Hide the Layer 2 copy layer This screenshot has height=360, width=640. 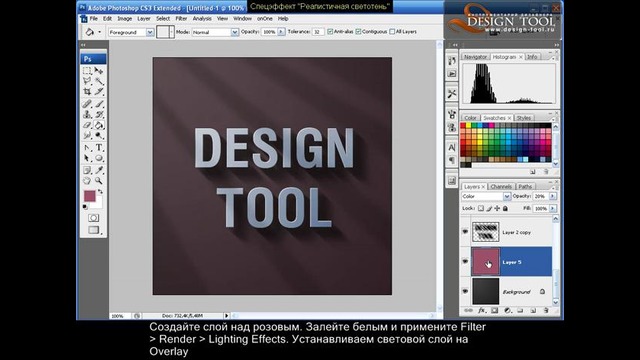(x=465, y=232)
